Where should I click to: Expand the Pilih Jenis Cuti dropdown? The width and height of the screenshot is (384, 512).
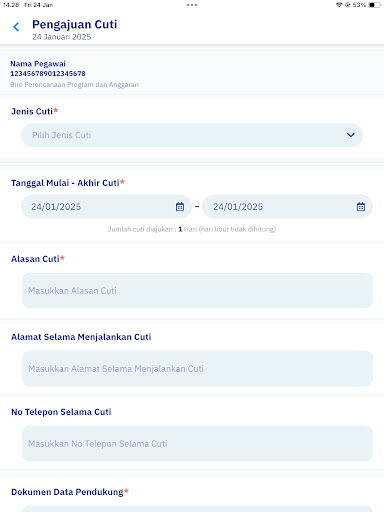pyautogui.click(x=192, y=135)
